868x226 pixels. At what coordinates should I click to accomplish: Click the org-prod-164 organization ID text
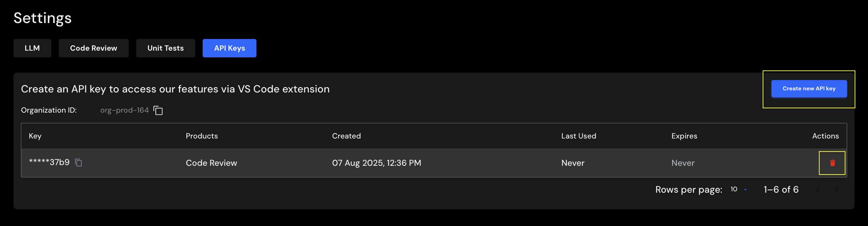point(124,110)
